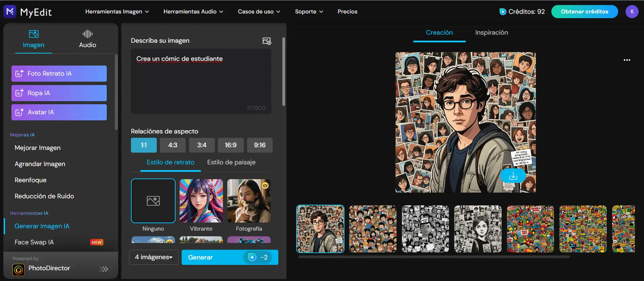Open the 4 imágenes count dropdown
644x281 pixels.
pos(154,257)
